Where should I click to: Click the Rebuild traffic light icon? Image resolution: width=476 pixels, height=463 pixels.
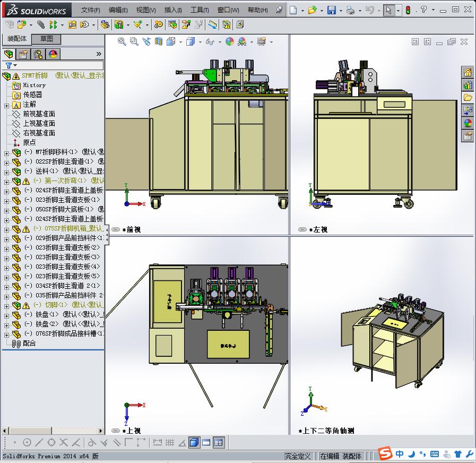(x=408, y=10)
